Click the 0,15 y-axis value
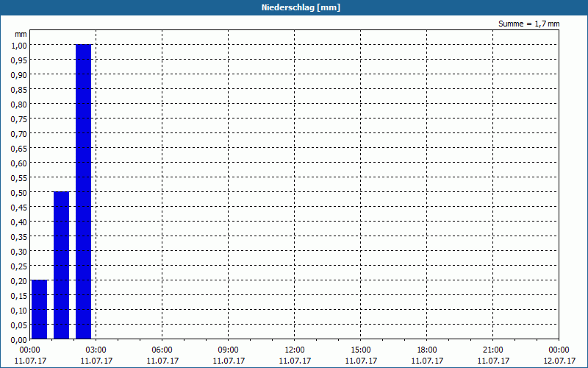The width and height of the screenshot is (588, 368). coord(19,296)
